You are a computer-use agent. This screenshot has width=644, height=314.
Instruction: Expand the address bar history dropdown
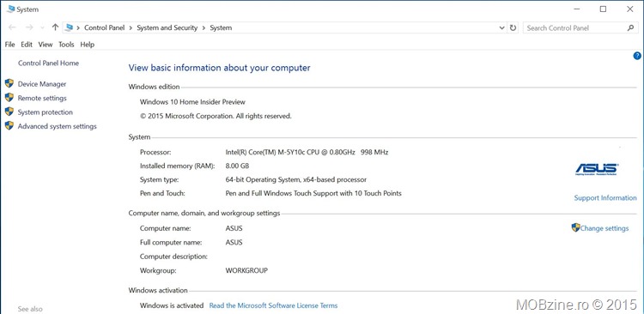502,28
